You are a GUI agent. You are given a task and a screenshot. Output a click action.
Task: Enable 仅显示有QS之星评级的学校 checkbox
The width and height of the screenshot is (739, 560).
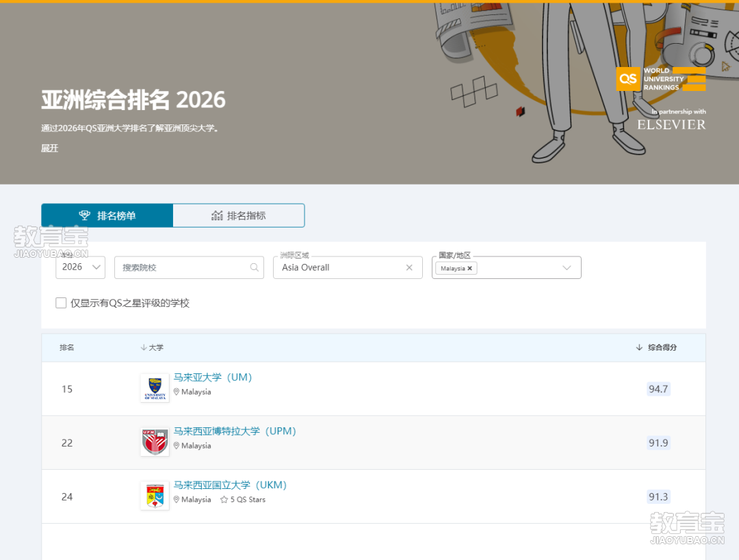[61, 303]
